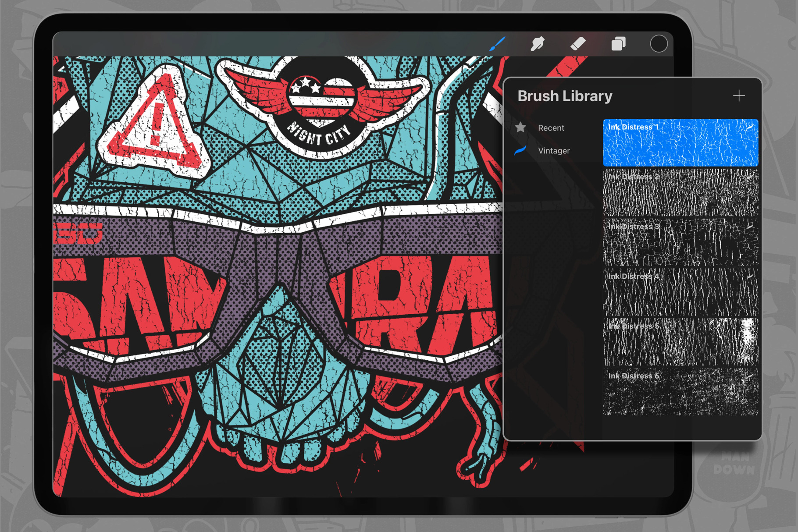
Task: Click the Brush Library title
Action: 565,96
